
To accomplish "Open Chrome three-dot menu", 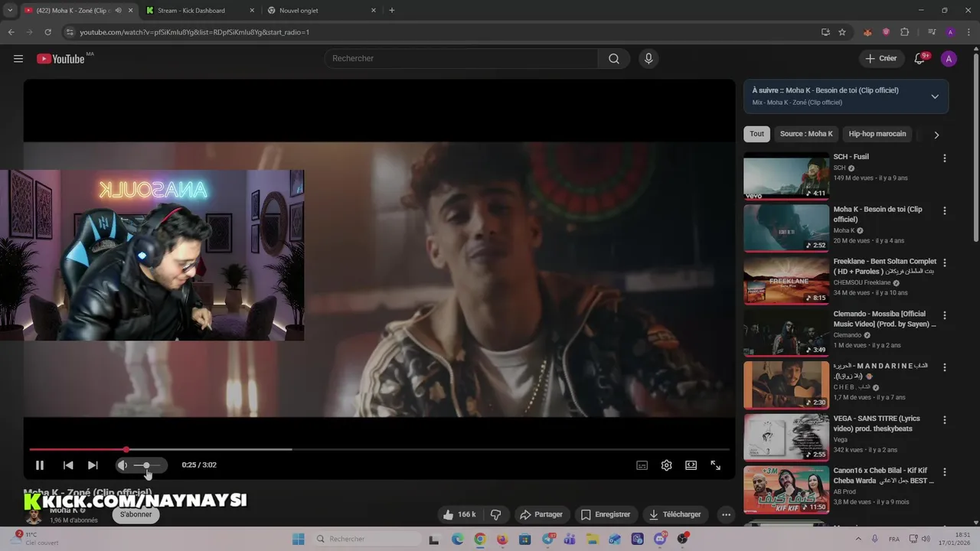I will tap(969, 32).
